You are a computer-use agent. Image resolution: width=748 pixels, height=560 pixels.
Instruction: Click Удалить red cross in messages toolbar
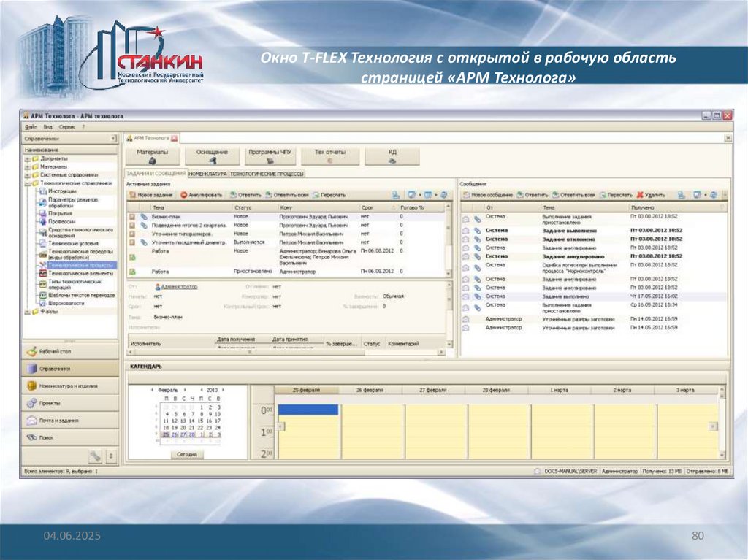(x=651, y=195)
